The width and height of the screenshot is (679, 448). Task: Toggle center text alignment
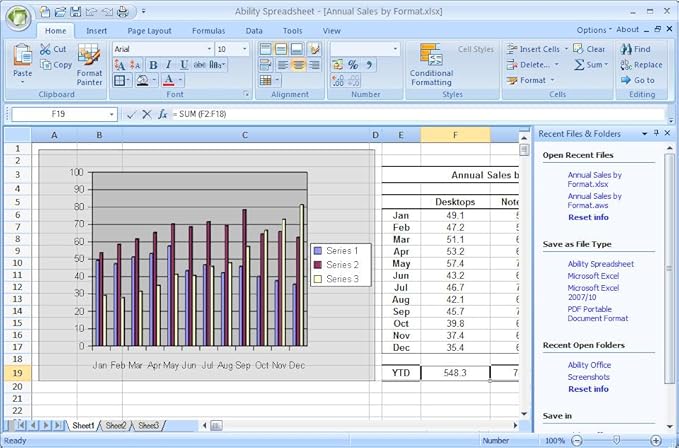tap(297, 65)
